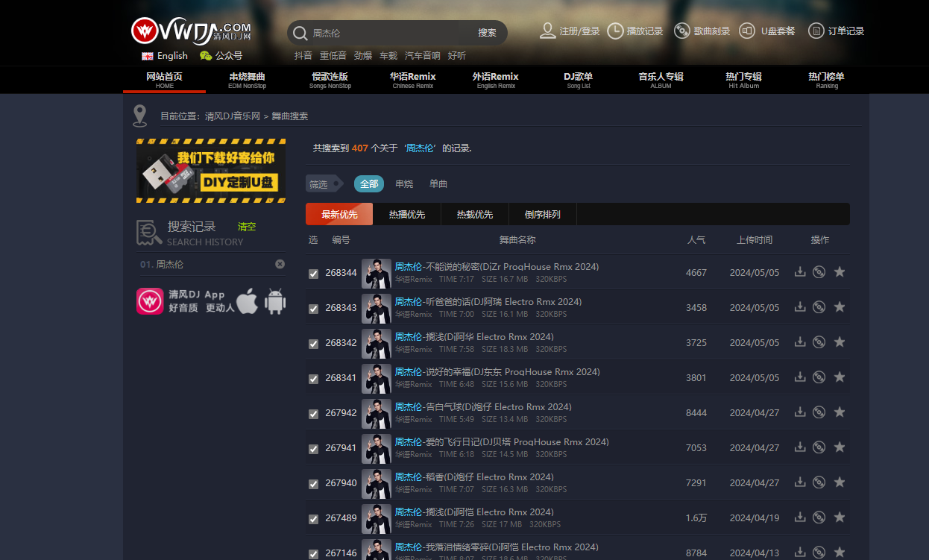Click the WeChat 公众号 icon

point(206,55)
